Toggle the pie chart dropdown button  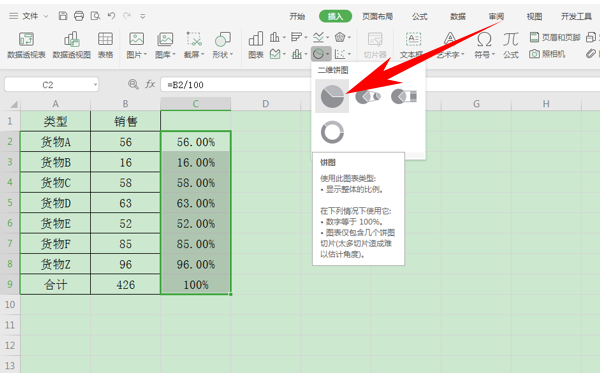tap(321, 54)
